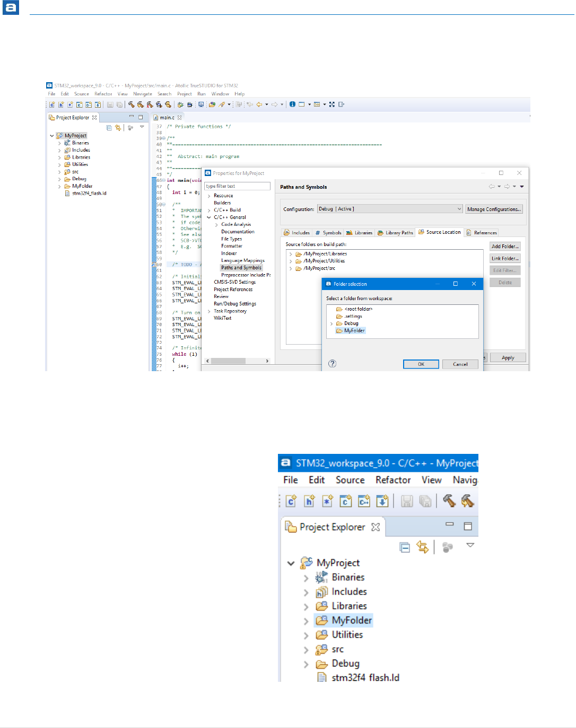The height and width of the screenshot is (728, 576).
Task: Click back arrow in Properties dialog header
Action: tap(492, 187)
